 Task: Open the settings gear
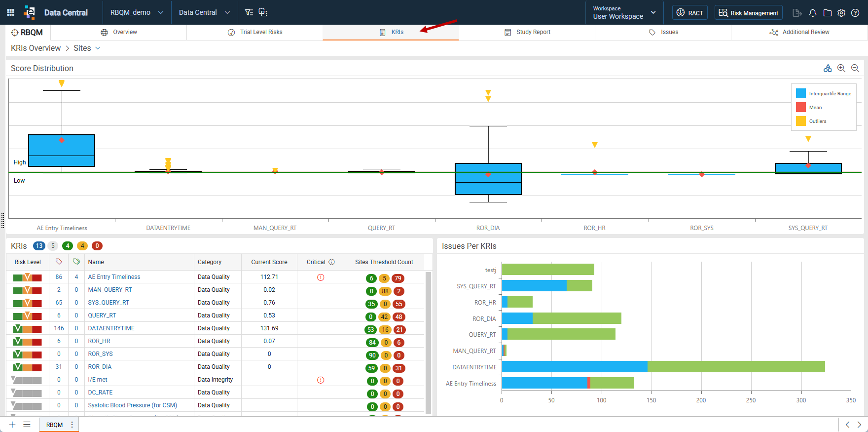pyautogui.click(x=841, y=13)
